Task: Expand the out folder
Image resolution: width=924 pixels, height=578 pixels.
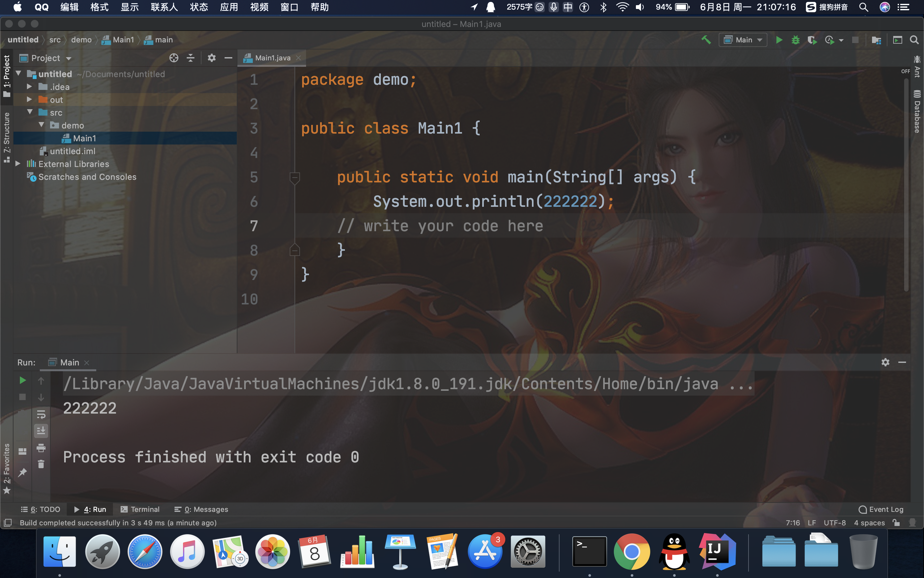Action: click(30, 100)
